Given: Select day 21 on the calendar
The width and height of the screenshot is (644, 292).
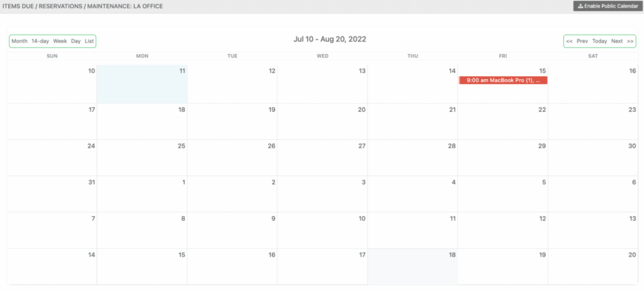Looking at the screenshot, I should coord(413,121).
